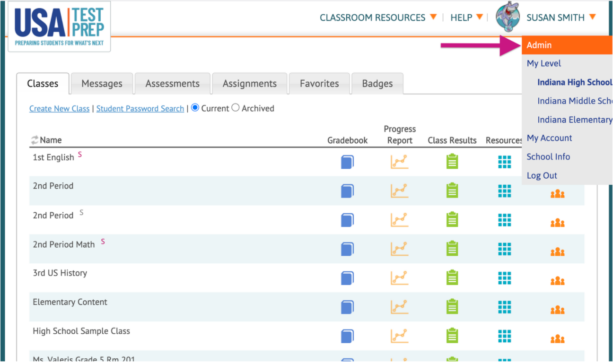Click the Gradebook column header
The image size is (613, 364).
point(347,140)
